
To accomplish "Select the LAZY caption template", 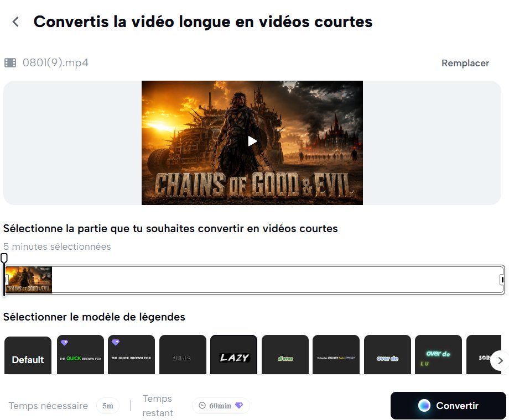I will tap(233, 354).
